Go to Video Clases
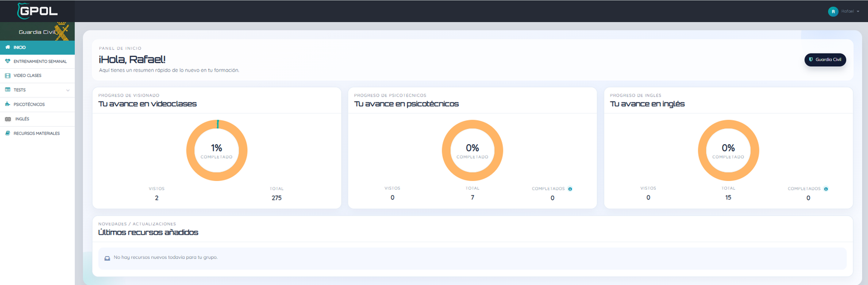Screen dimensions: 868x285 pyautogui.click(x=37, y=76)
